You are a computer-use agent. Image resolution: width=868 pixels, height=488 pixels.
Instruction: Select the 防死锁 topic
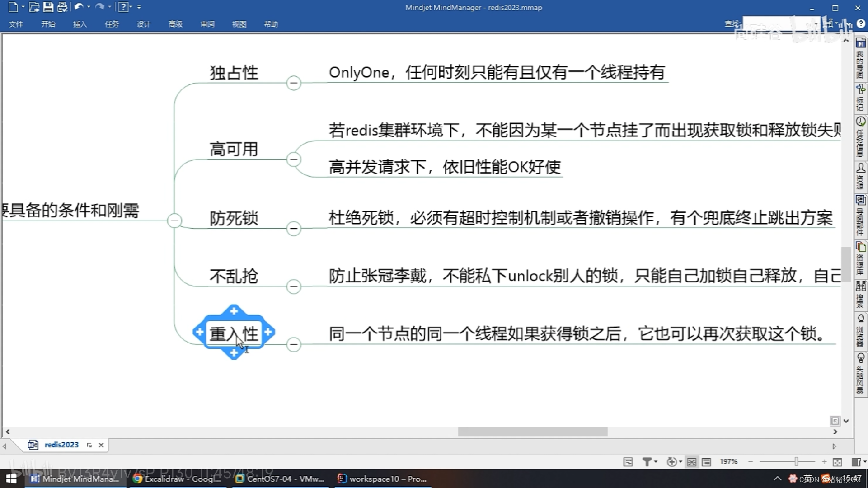pos(234,218)
